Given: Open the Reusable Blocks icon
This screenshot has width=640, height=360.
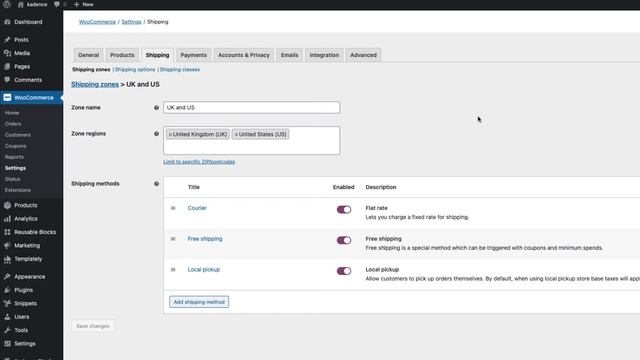Looking at the screenshot, I should click(7, 232).
